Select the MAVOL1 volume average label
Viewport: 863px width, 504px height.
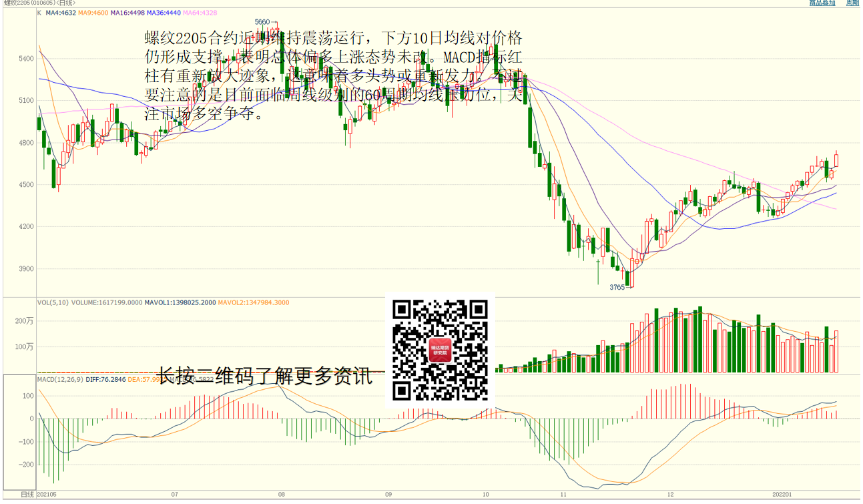click(x=180, y=302)
